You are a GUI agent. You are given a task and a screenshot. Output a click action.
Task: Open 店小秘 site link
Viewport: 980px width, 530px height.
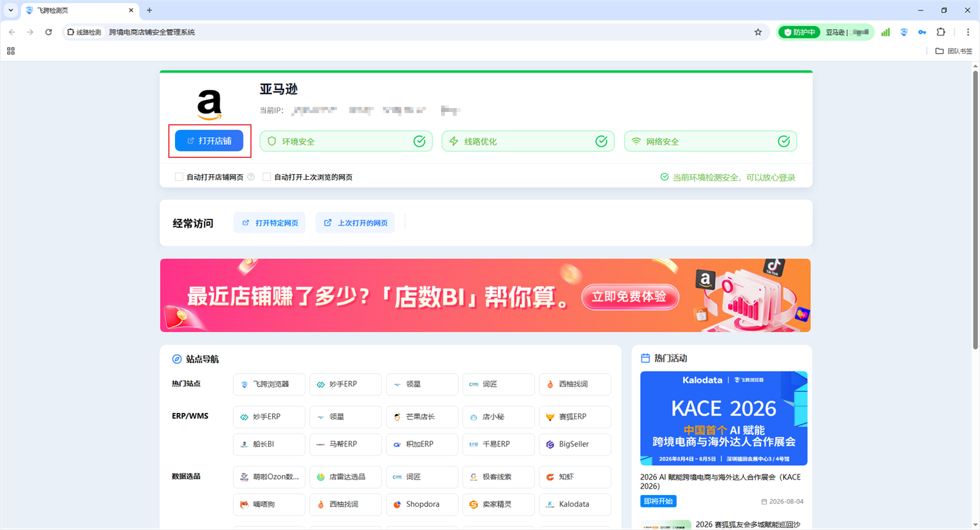click(498, 417)
